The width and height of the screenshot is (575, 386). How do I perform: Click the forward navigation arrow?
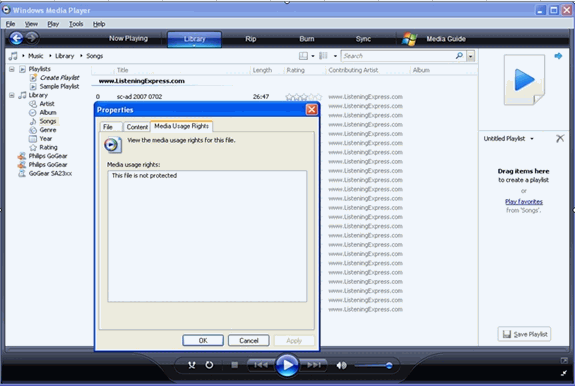point(32,38)
